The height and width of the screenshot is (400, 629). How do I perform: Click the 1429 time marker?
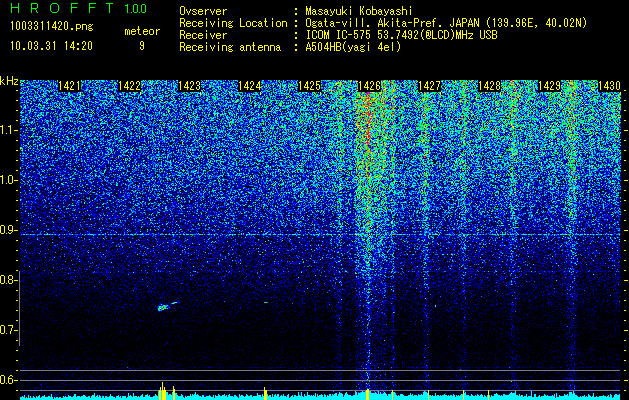tap(550, 86)
